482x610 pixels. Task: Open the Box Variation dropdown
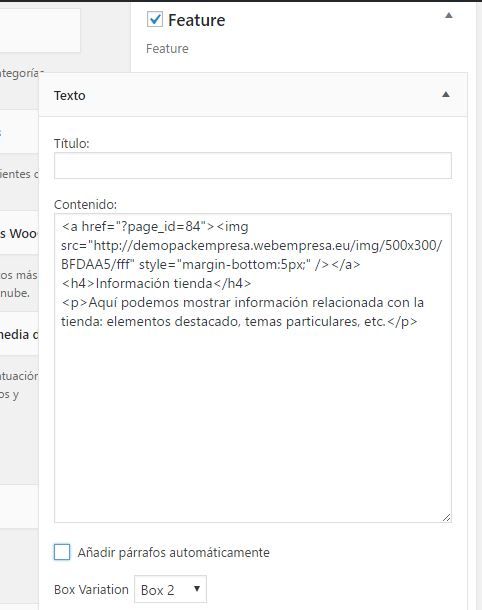coord(170,589)
